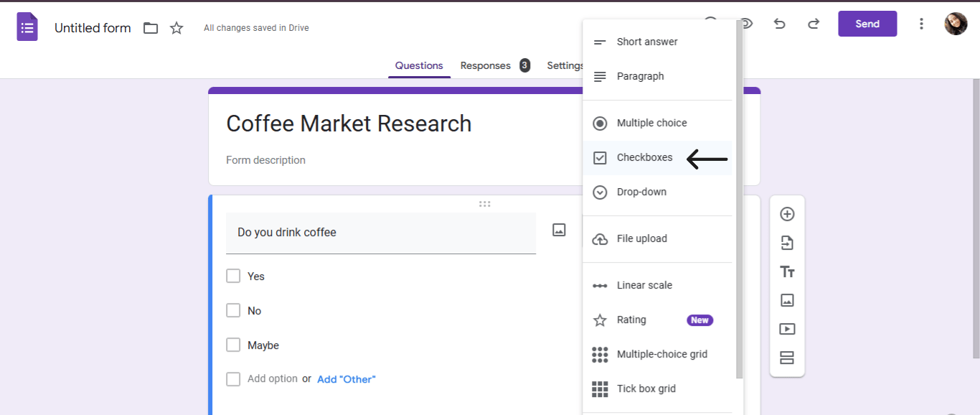This screenshot has height=415, width=980.
Task: Click the Send button
Action: click(867, 23)
